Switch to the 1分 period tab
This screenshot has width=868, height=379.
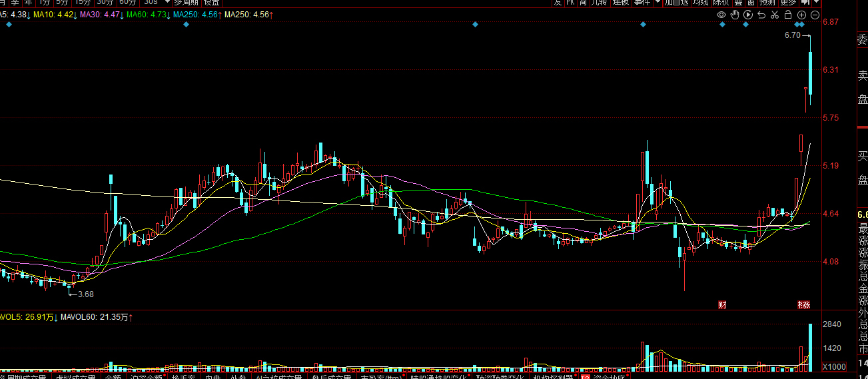click(44, 3)
